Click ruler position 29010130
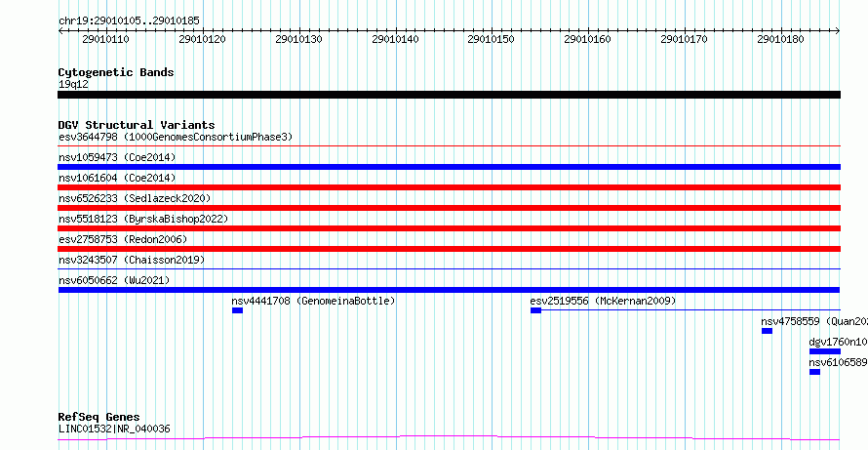868x450 pixels. click(299, 39)
